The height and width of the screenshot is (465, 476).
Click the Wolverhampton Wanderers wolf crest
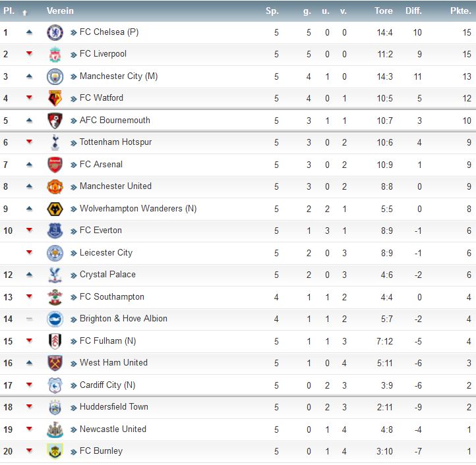55,209
